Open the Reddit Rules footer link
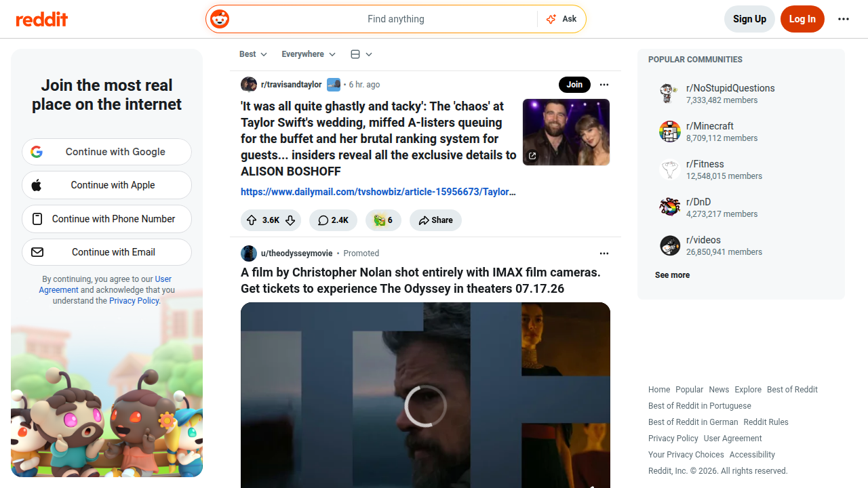This screenshot has width=868, height=488. pyautogui.click(x=766, y=422)
